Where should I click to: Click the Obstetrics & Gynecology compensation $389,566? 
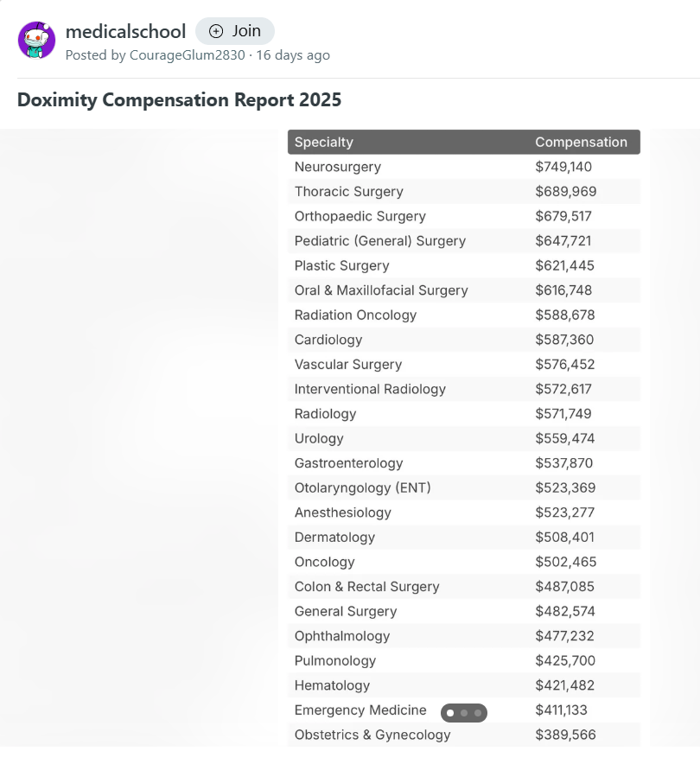565,735
